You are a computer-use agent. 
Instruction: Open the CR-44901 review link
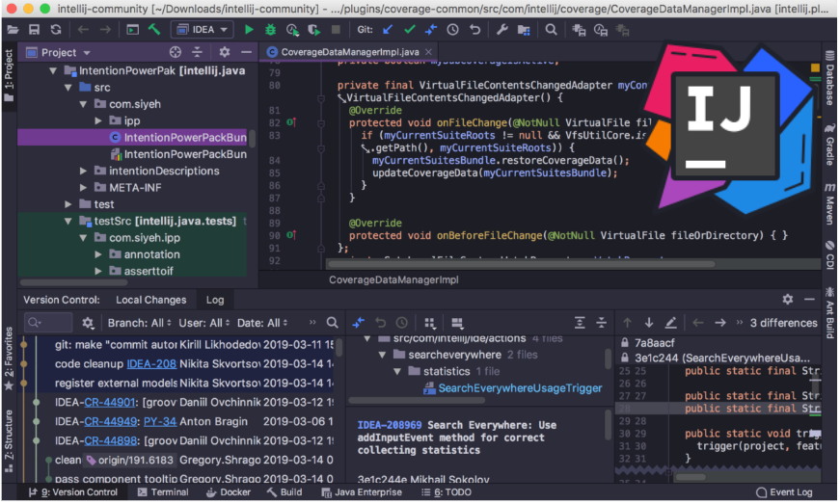click(x=109, y=403)
